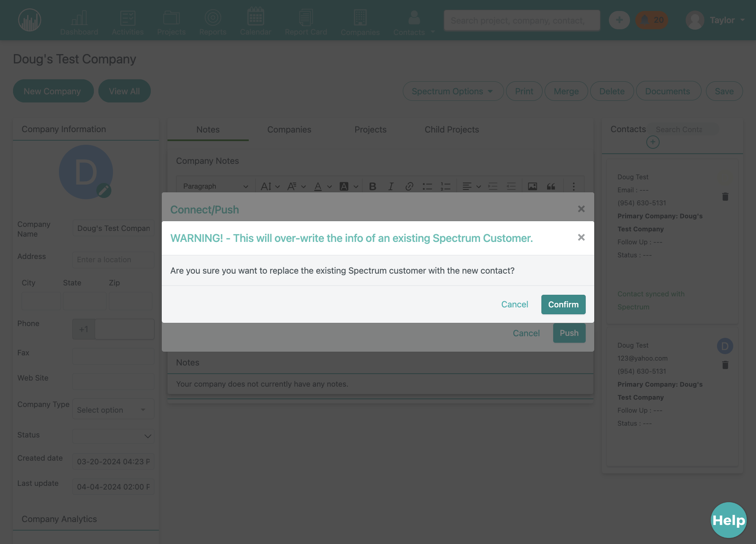Screen dimensions: 756x544
Task: Close the WARNING dialog with X
Action: coord(581,237)
